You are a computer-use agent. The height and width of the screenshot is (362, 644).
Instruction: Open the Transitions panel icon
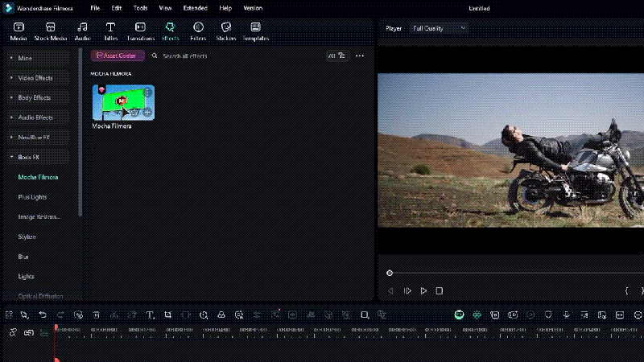140,27
